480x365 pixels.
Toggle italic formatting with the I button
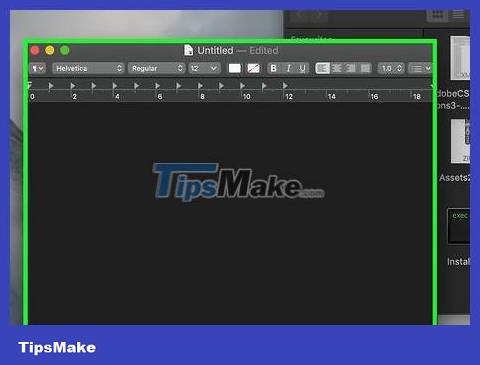[x=288, y=68]
